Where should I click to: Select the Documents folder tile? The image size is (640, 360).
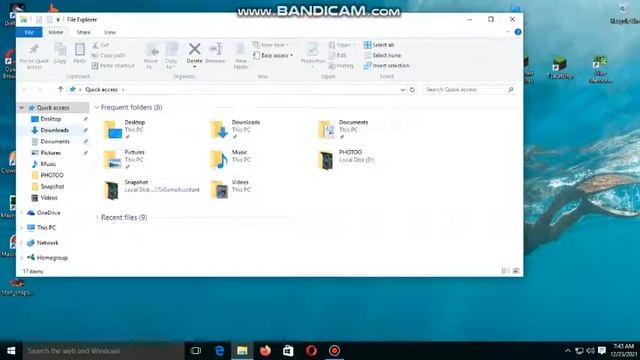pos(343,129)
